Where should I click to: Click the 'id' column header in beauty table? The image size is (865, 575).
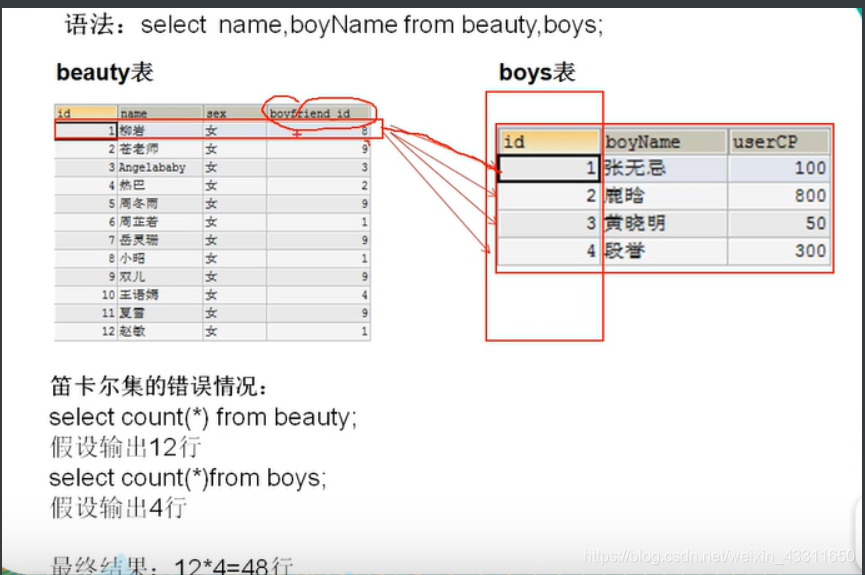[x=86, y=113]
